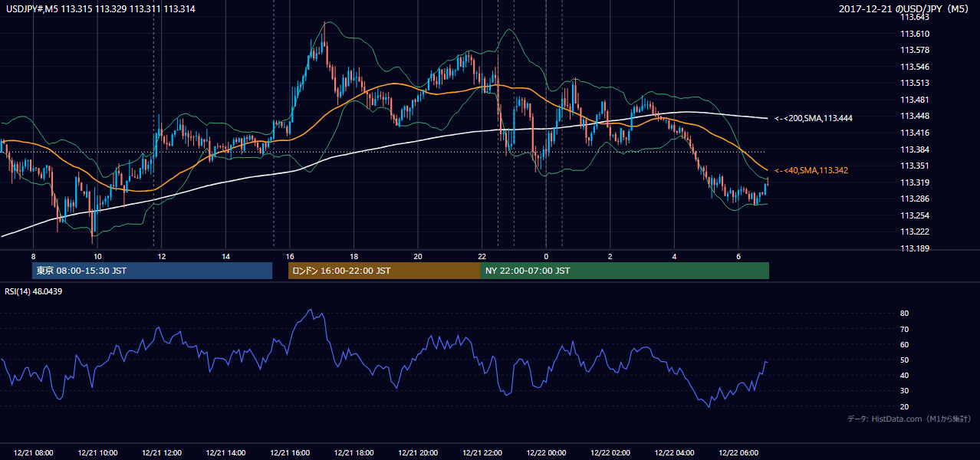Click the 113.546 price axis label

click(916, 67)
